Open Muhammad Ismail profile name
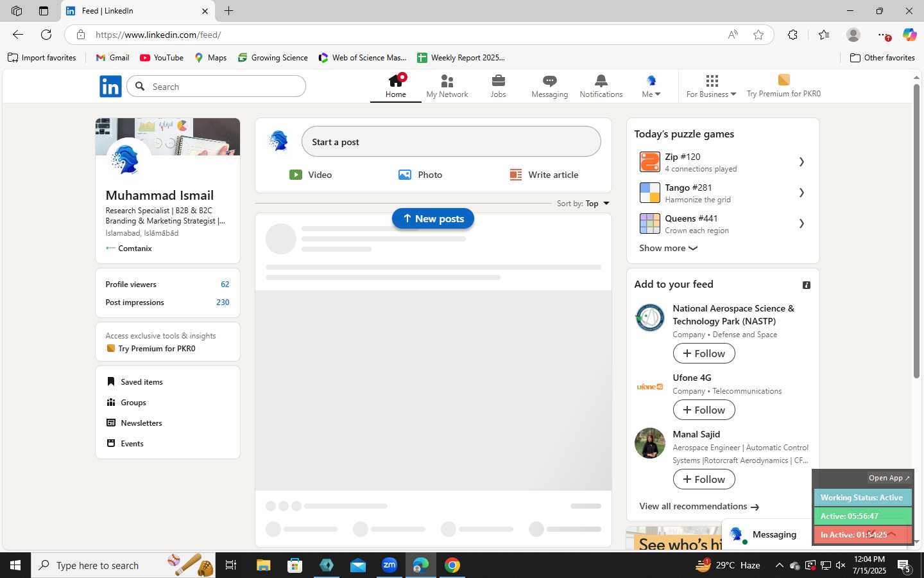Image resolution: width=924 pixels, height=578 pixels. click(160, 195)
